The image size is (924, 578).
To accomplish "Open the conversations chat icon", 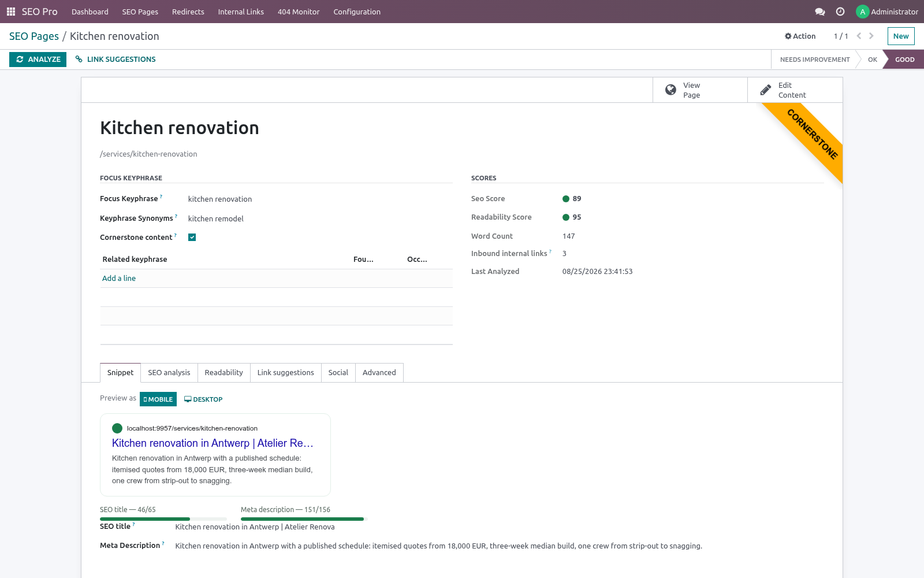I will point(819,12).
